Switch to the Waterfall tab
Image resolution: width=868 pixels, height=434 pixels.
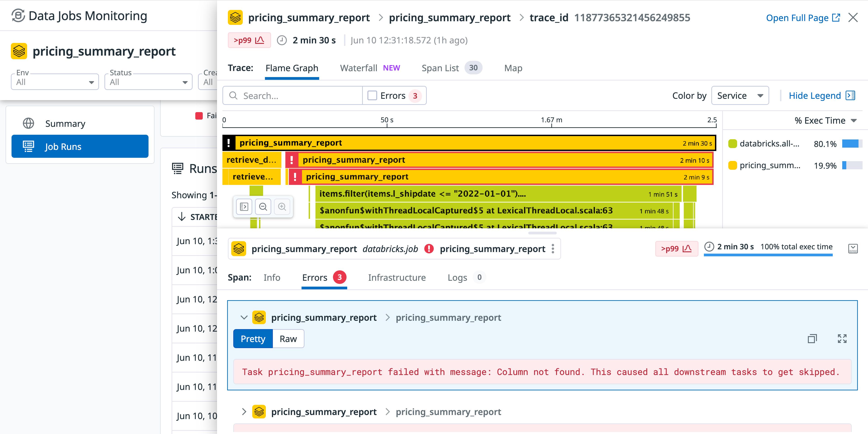359,68
